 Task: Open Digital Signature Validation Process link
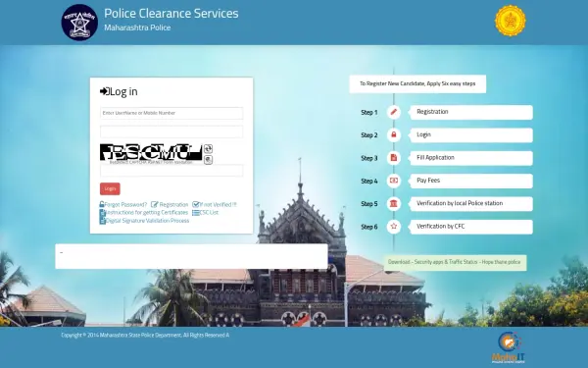(x=144, y=221)
